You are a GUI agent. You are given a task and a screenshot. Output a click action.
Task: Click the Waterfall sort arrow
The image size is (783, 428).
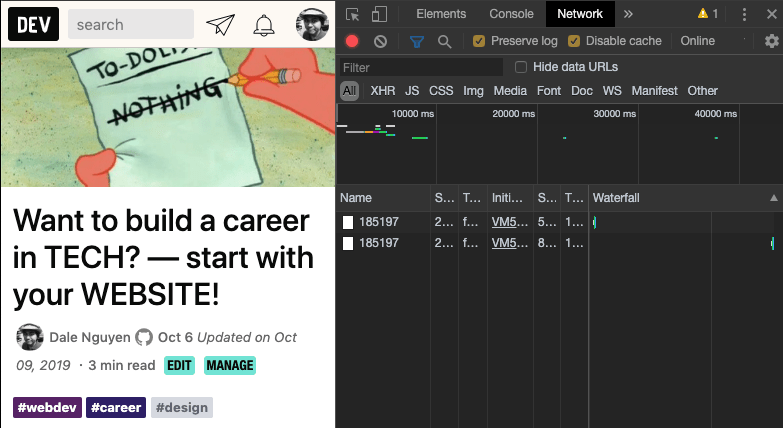coord(774,198)
